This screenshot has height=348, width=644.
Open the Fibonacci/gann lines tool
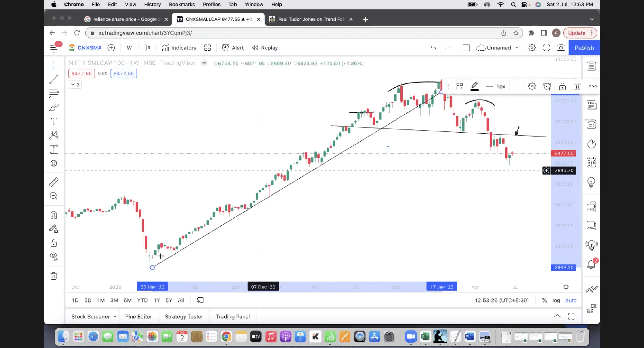(x=54, y=93)
